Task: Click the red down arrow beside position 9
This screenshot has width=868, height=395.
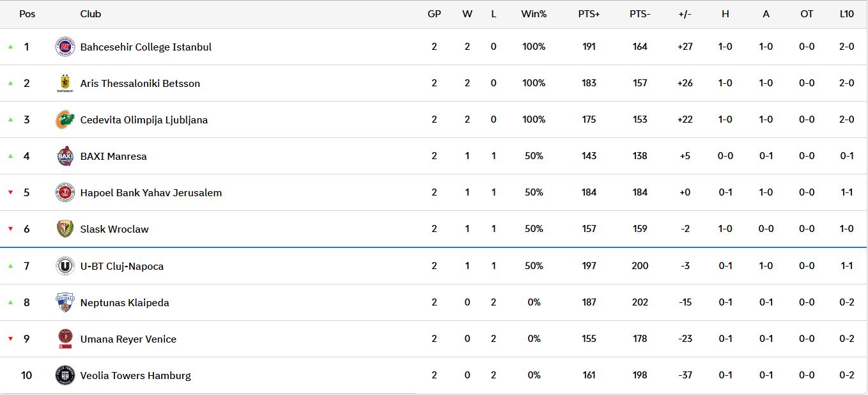Action: (x=10, y=339)
